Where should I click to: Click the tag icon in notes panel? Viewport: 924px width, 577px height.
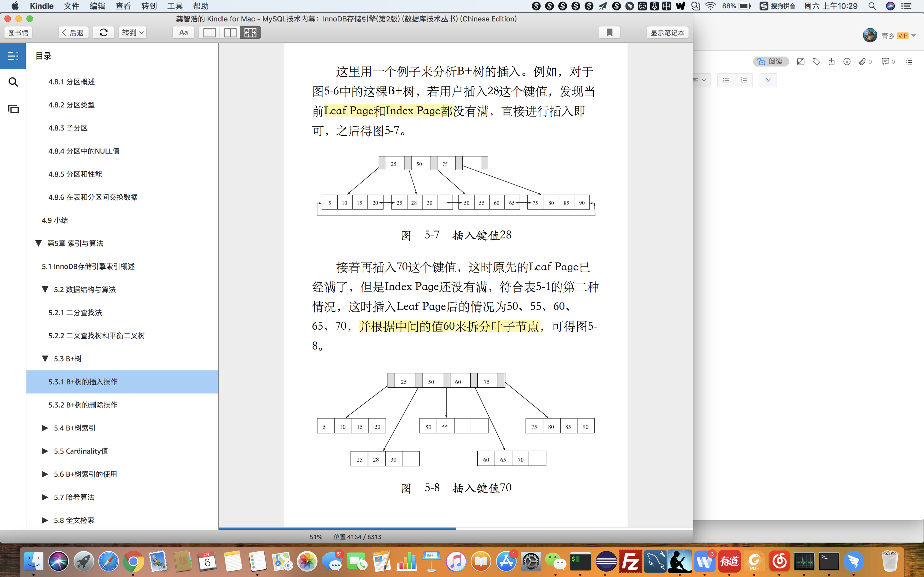pyautogui.click(x=816, y=61)
